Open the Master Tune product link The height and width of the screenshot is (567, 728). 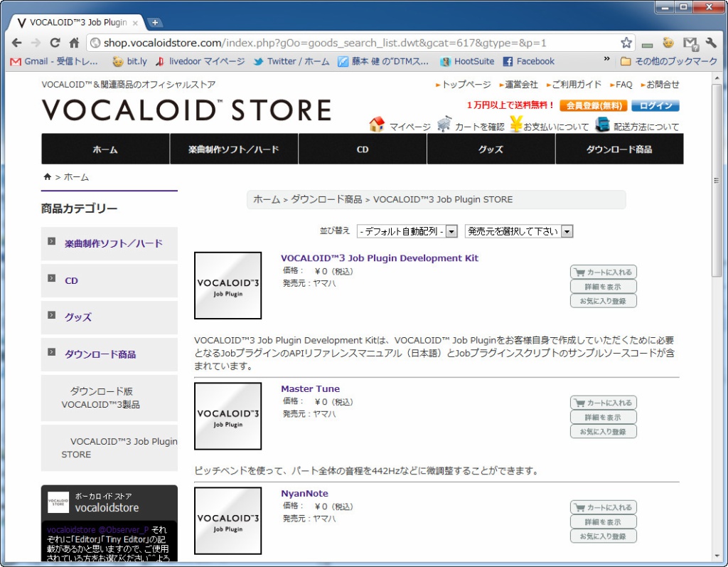click(310, 388)
